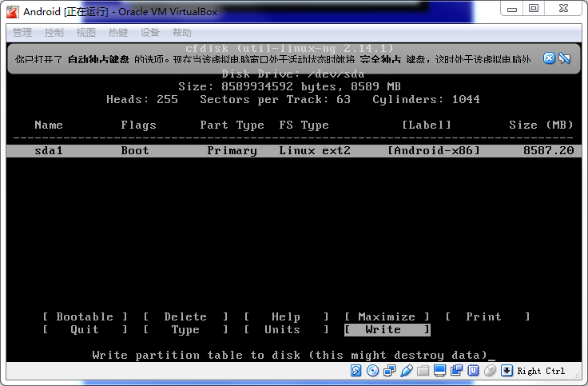
Task: Activate the highlighted Write option
Action: [x=387, y=330]
